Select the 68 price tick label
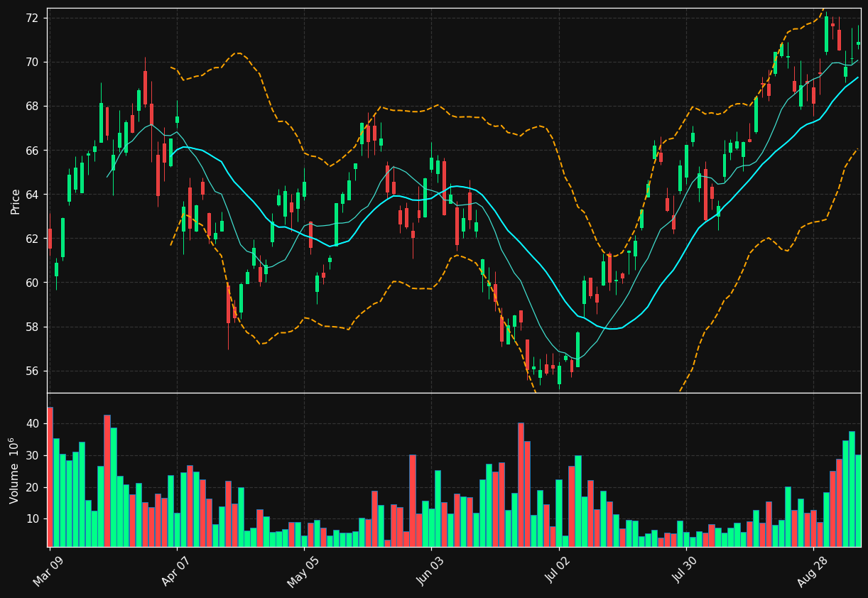The height and width of the screenshot is (598, 868). tap(33, 107)
